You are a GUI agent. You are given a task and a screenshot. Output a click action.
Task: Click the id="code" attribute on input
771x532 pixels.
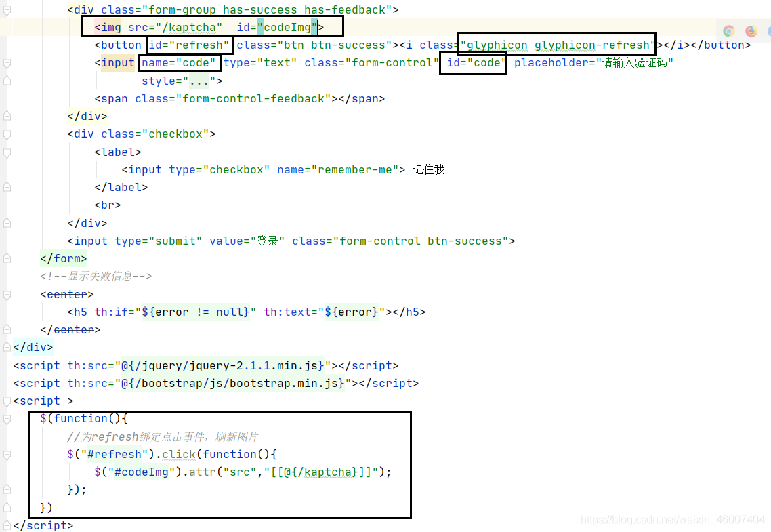pos(476,63)
